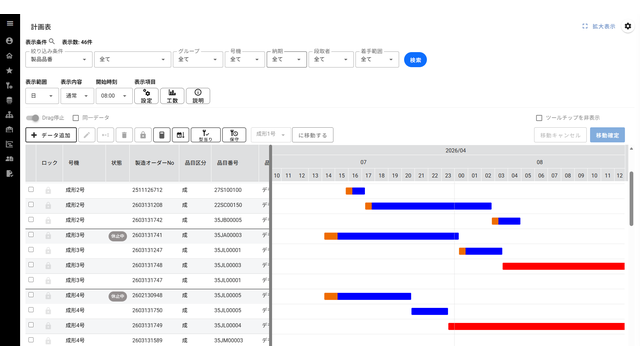Click the 保守 maintenance icon button

tap(234, 135)
